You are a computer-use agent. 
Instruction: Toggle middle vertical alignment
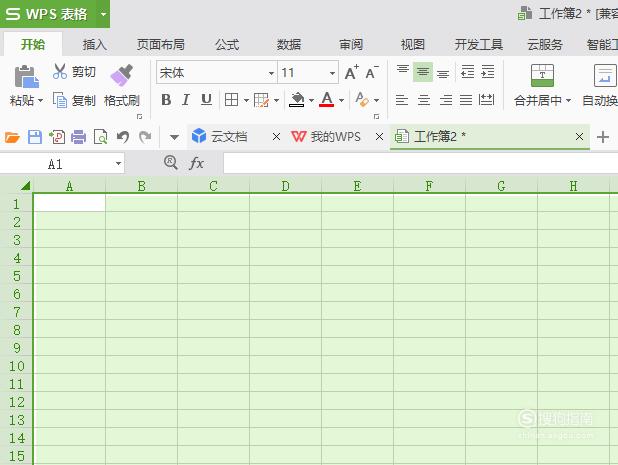423,72
